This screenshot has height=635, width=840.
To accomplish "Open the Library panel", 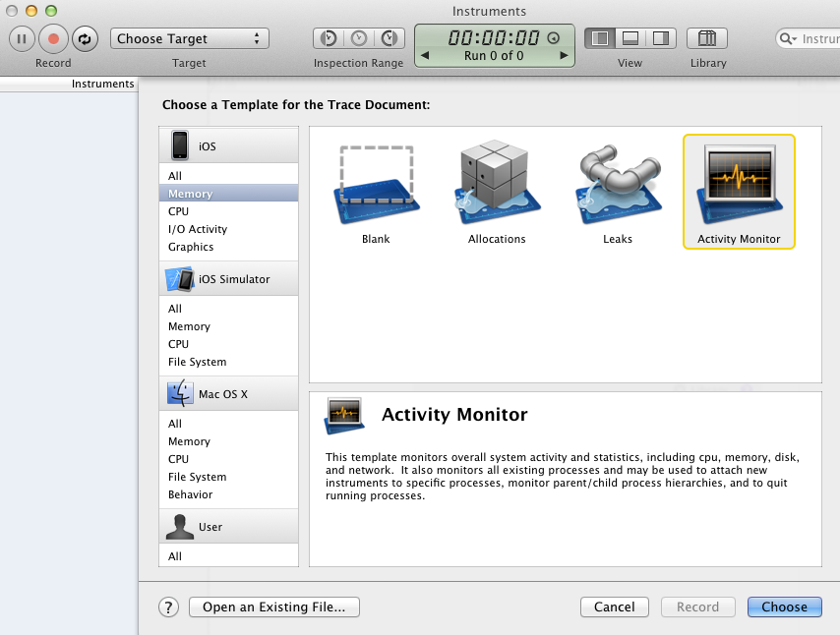I will pos(707,38).
